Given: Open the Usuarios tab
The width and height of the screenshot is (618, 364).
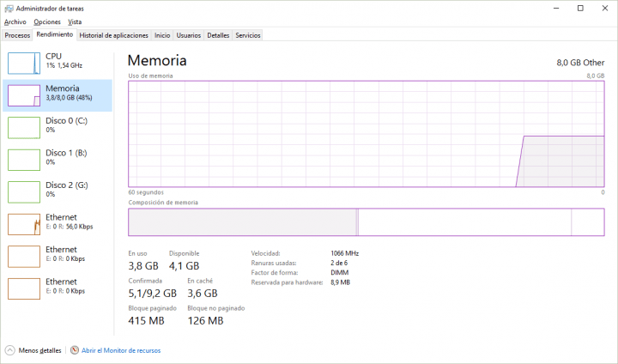Looking at the screenshot, I should click(x=189, y=35).
